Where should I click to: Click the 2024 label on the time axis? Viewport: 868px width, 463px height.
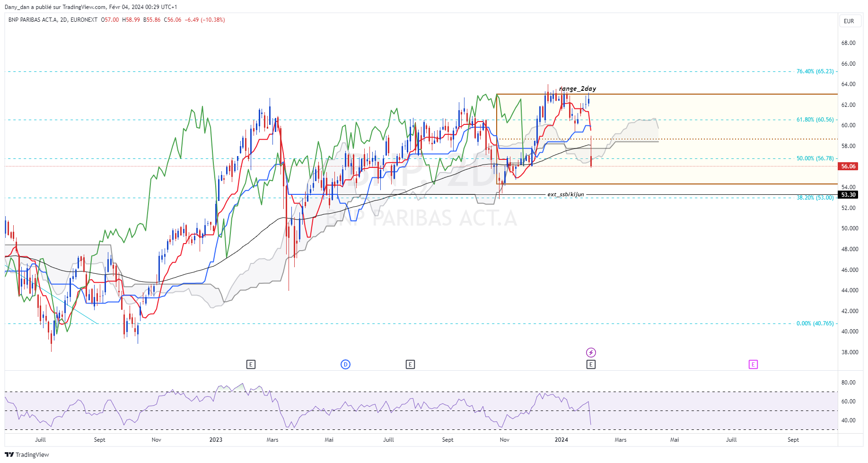[x=561, y=440]
